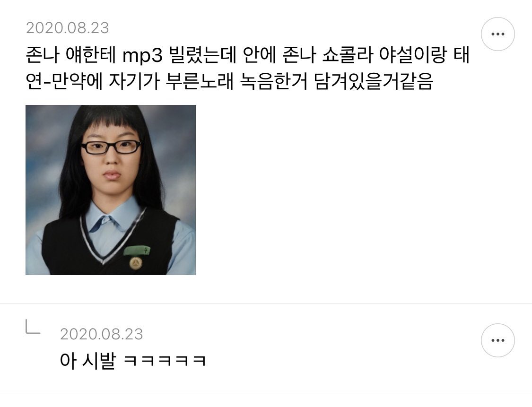Select the reply text "아 시발"
The image size is (532, 407).
click(x=88, y=360)
